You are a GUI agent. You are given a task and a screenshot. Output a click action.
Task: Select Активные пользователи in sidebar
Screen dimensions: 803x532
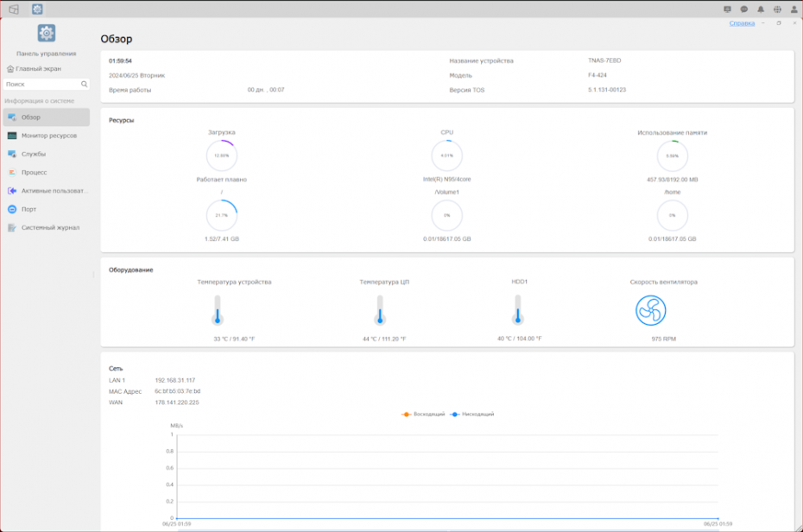54,190
